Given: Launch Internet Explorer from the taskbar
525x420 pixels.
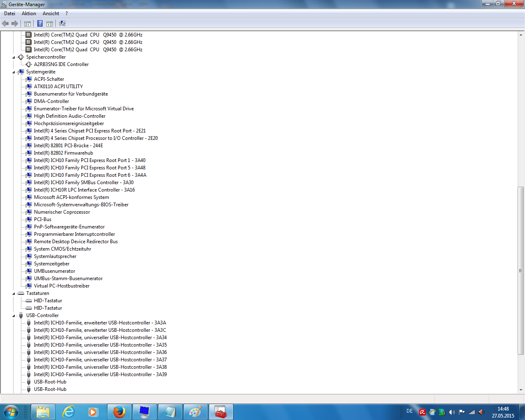Looking at the screenshot, I should click(68, 412).
